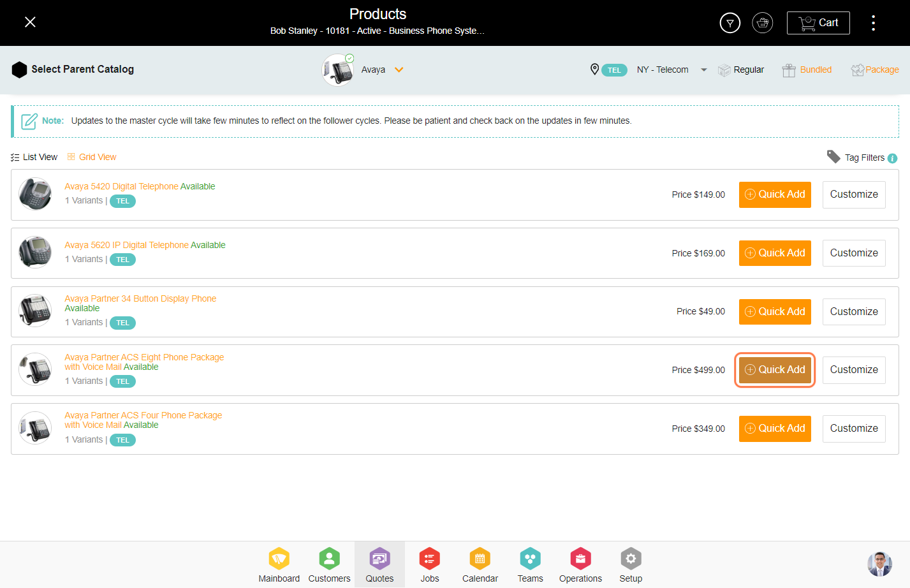Customize the ACS Eight Phone Package
Viewport: 910px width, 588px height.
[x=854, y=370]
